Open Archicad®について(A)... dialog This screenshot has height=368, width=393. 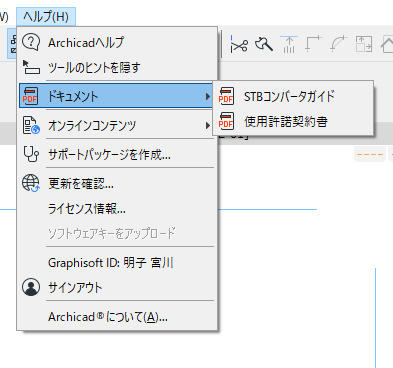tap(116, 317)
